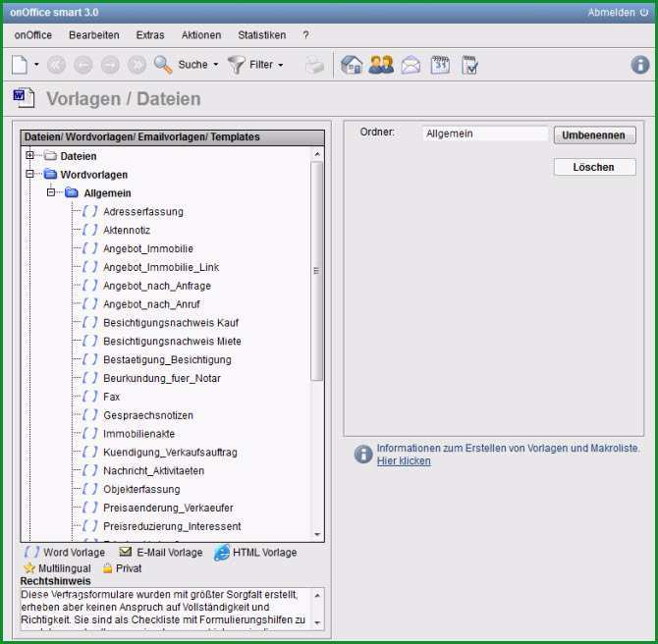This screenshot has width=658, height=644.
Task: Select Besichtigungsnachweis Miete template
Action: (x=172, y=341)
